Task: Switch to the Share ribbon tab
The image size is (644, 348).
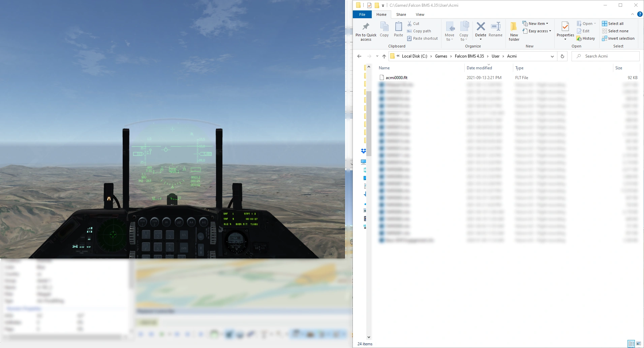Action: [x=401, y=14]
